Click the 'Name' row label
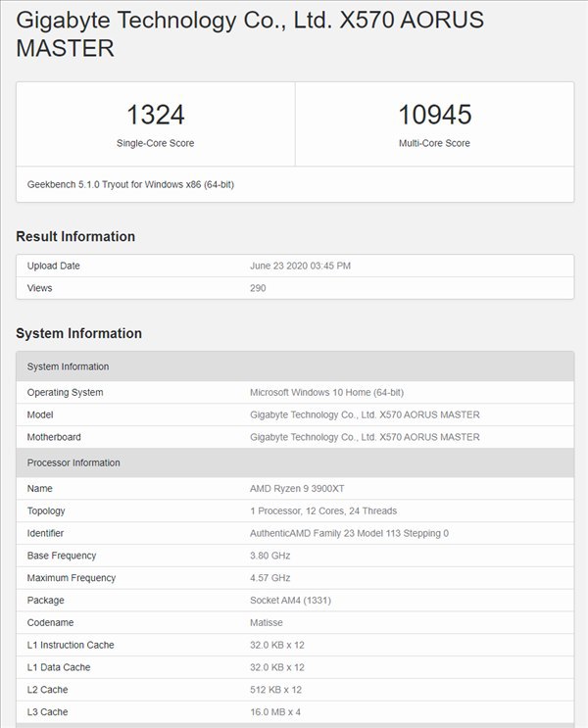 click(39, 488)
